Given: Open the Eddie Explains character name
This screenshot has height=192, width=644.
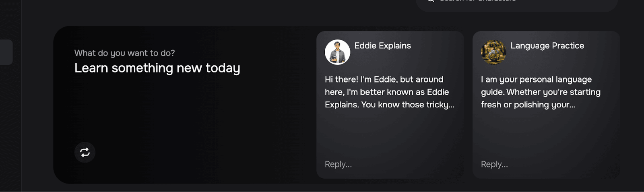Looking at the screenshot, I should click(382, 46).
